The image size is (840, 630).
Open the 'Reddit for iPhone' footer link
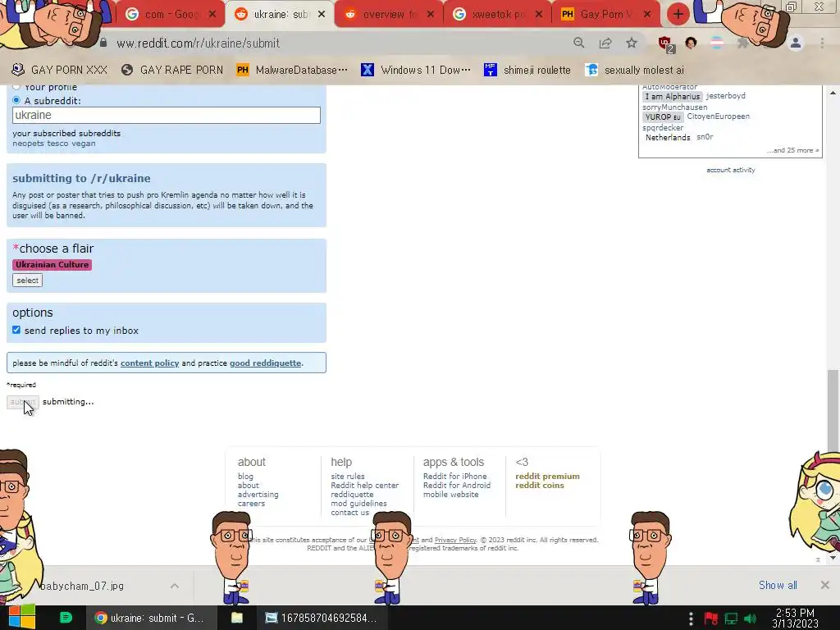(x=454, y=477)
